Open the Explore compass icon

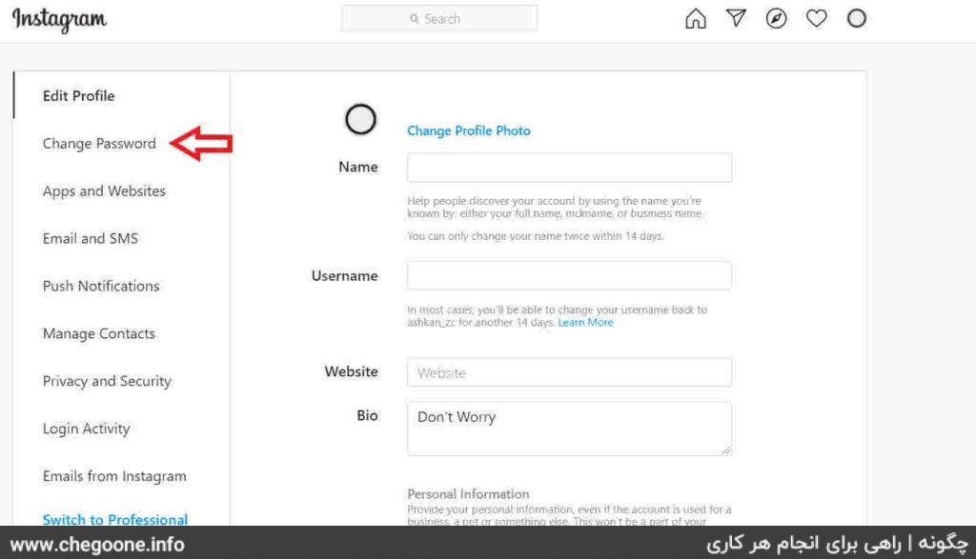coord(776,18)
